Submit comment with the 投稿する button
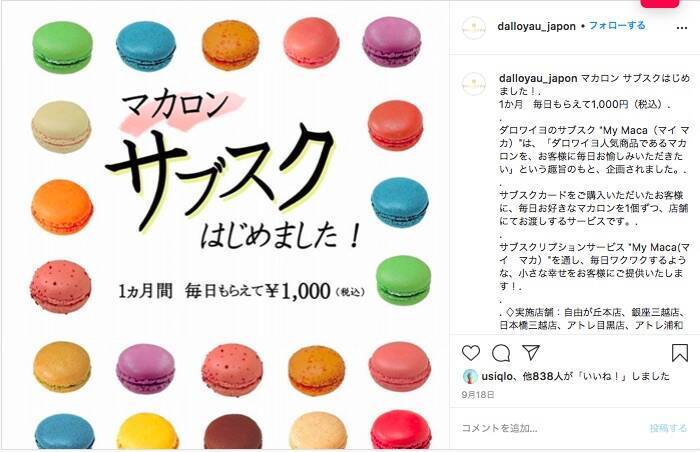The image size is (700, 452). point(668,428)
